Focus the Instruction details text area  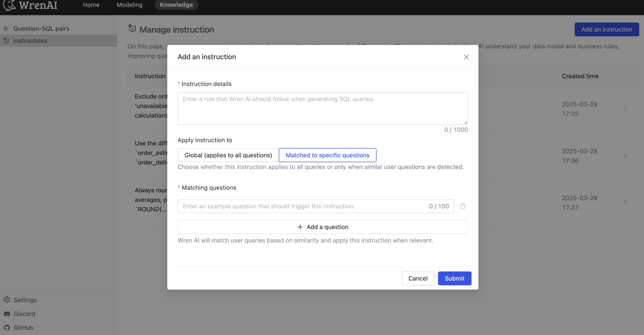[323, 108]
